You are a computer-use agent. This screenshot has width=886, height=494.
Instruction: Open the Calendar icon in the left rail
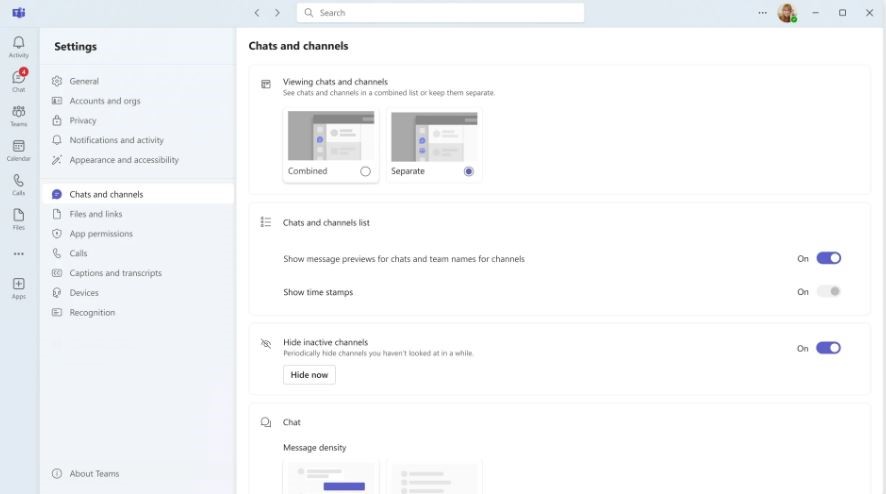pos(19,150)
